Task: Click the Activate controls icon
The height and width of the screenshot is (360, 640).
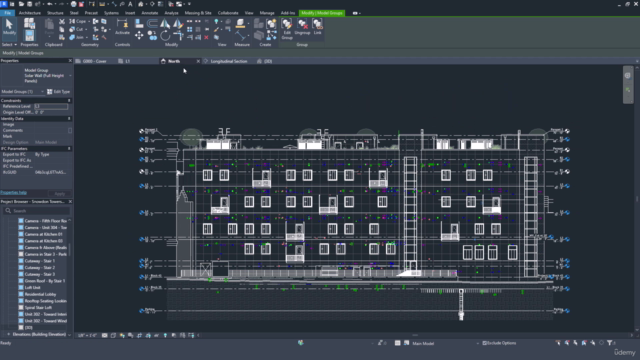Action: pos(122,27)
